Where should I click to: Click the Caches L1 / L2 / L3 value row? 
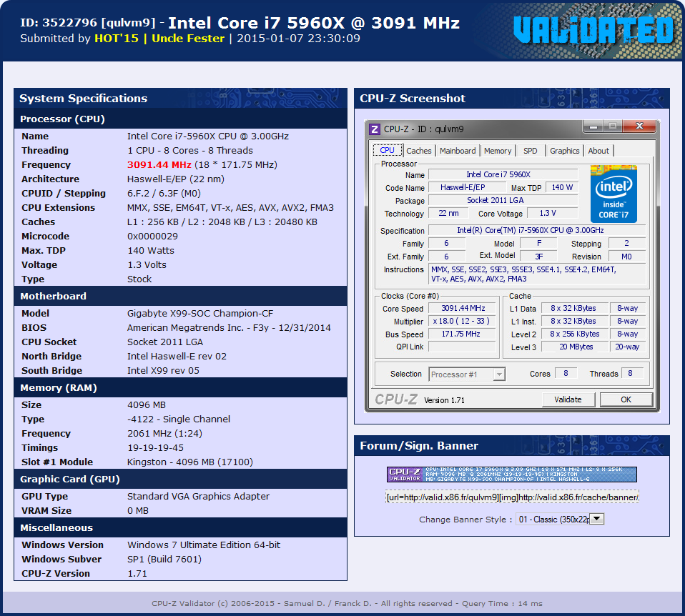click(222, 222)
